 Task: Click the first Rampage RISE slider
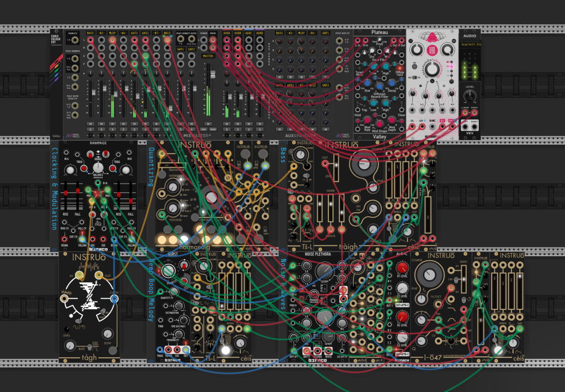pyautogui.click(x=66, y=194)
